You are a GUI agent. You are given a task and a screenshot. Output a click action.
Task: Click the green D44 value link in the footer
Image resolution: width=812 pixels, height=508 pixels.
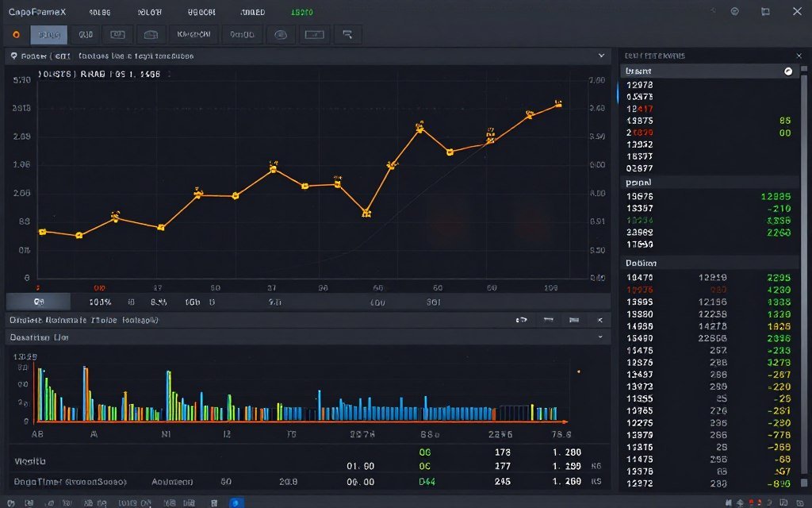tap(428, 482)
